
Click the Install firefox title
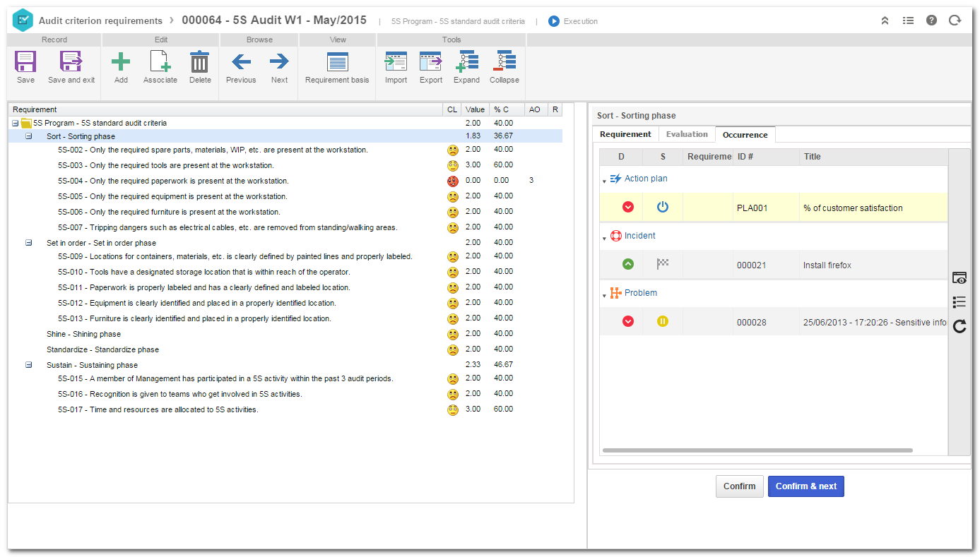tap(827, 265)
